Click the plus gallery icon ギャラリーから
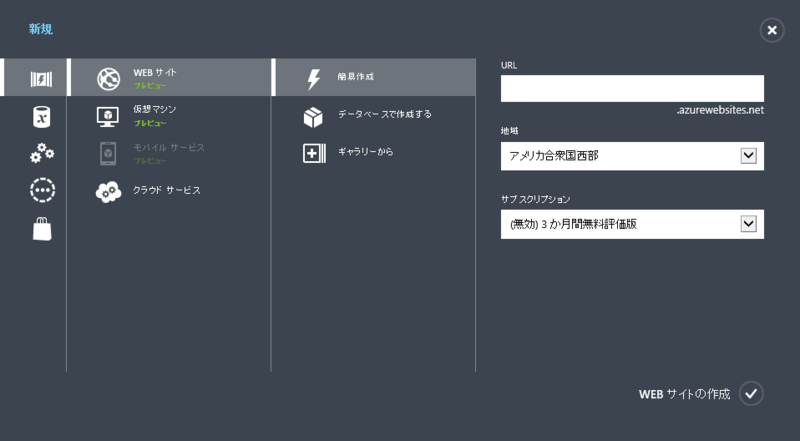Screen dimensions: 800x441 (x=314, y=153)
